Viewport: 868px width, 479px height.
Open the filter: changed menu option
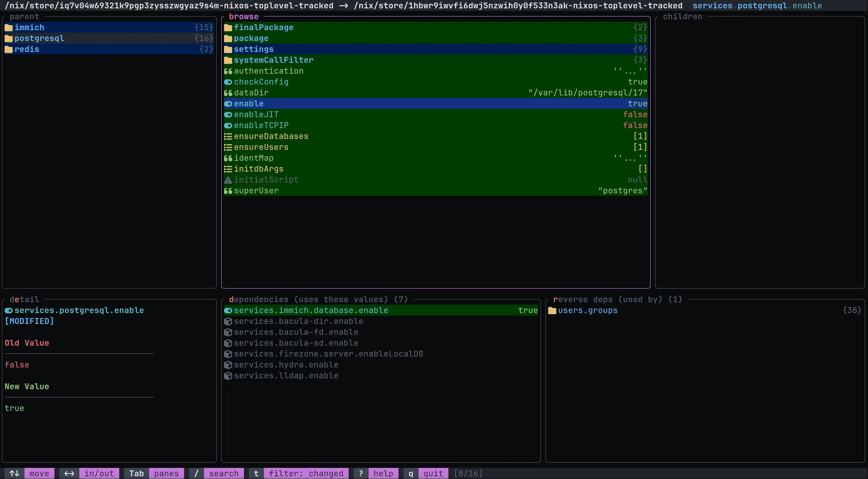tap(306, 473)
